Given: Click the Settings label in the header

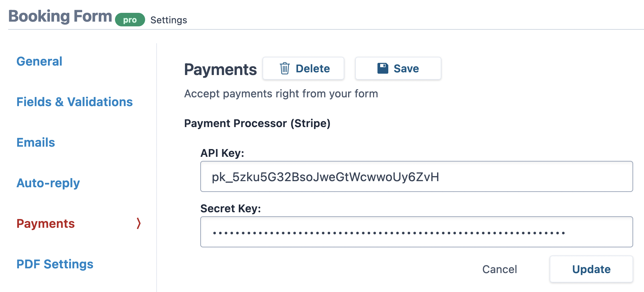Looking at the screenshot, I should [168, 20].
